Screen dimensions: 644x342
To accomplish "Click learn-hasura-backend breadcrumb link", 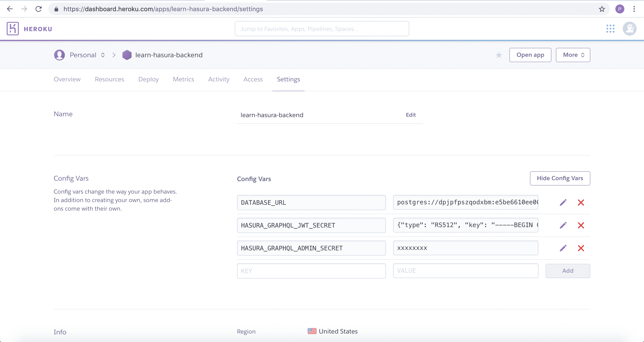I will [x=169, y=55].
